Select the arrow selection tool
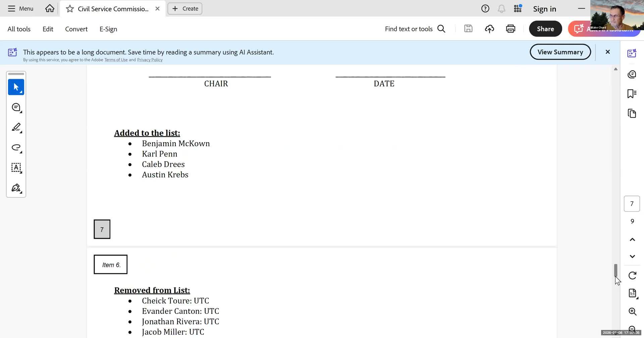Image resolution: width=644 pixels, height=338 pixels. point(16,87)
